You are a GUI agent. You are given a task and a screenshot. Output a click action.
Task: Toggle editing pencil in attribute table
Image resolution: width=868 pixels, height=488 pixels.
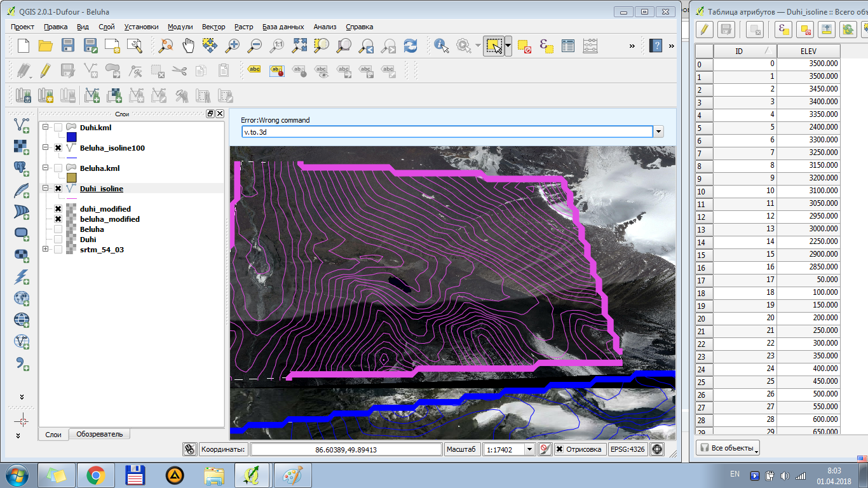tap(704, 29)
